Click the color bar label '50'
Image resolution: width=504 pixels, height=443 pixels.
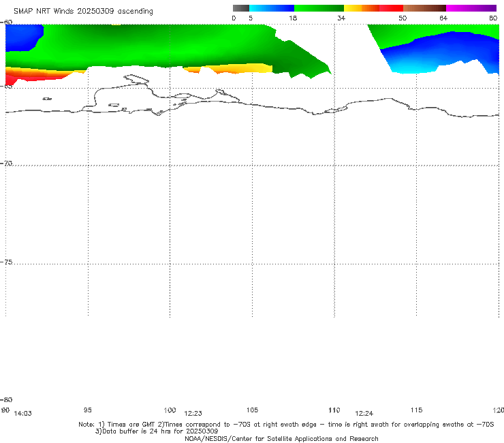[x=403, y=18]
